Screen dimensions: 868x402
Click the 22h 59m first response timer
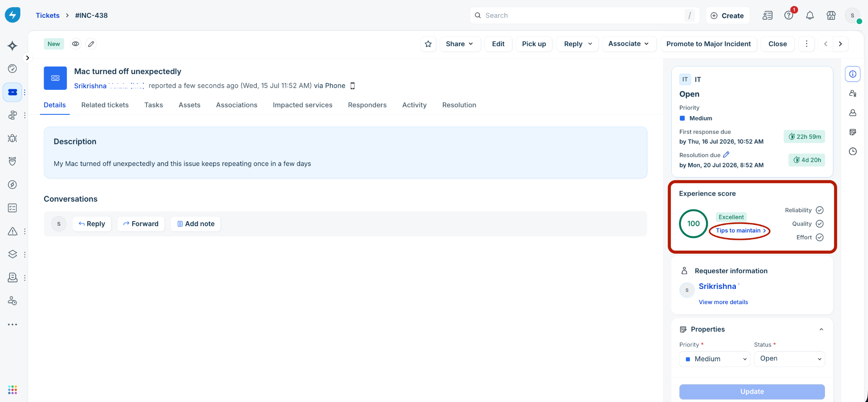804,136
